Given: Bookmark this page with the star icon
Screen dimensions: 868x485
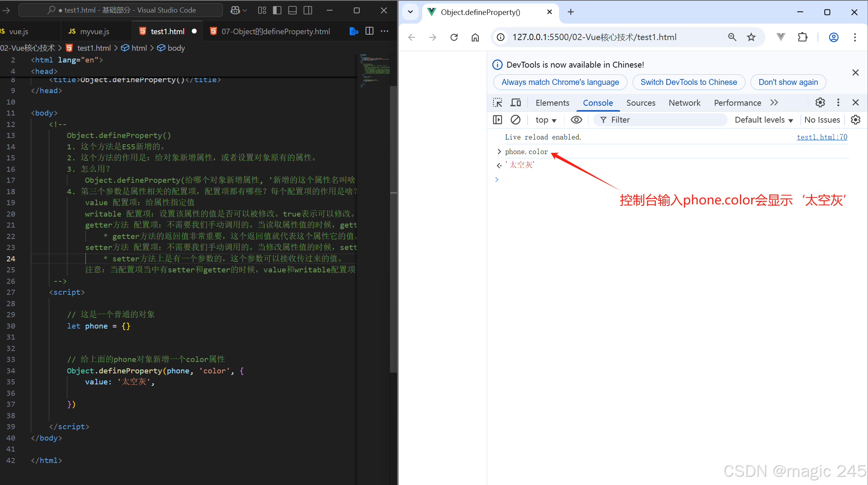Looking at the screenshot, I should [751, 37].
